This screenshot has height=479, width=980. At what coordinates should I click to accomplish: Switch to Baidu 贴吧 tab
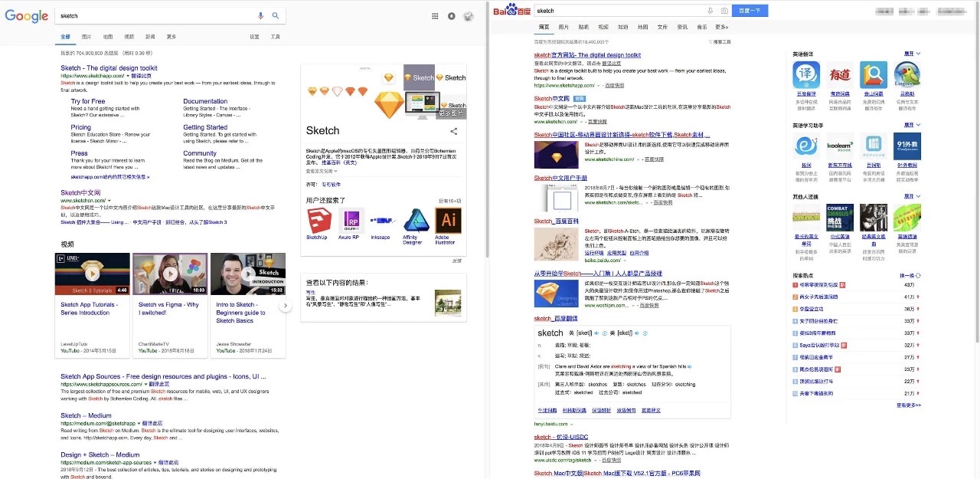click(583, 28)
